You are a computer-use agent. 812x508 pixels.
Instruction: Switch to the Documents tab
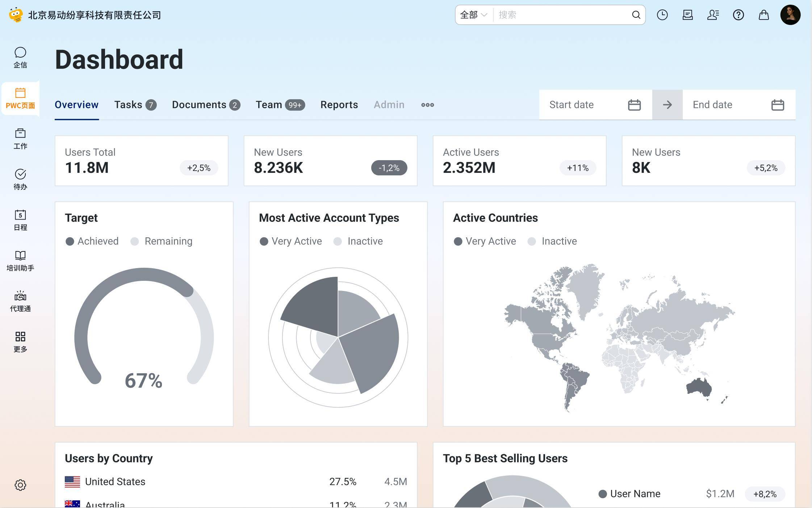206,105
